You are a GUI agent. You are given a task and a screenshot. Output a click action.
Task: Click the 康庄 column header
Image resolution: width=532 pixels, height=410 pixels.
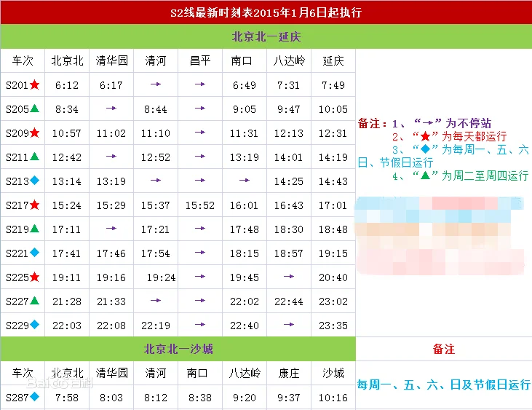point(289,373)
